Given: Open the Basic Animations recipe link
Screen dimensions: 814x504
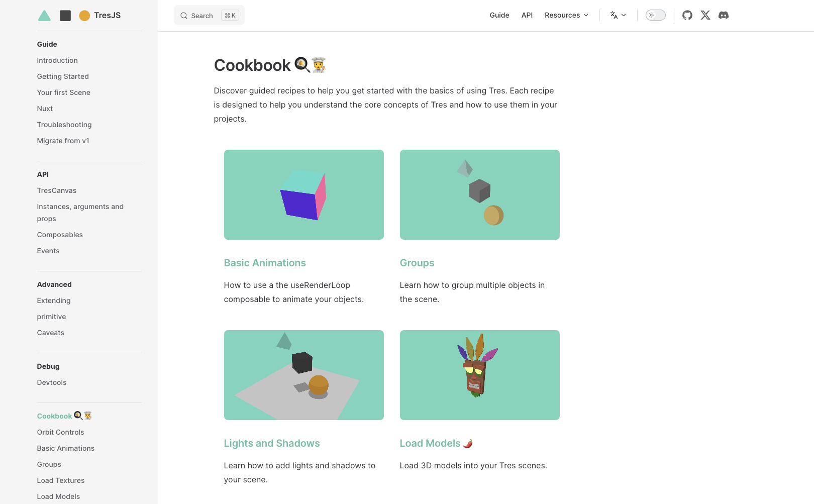Looking at the screenshot, I should [x=265, y=263].
